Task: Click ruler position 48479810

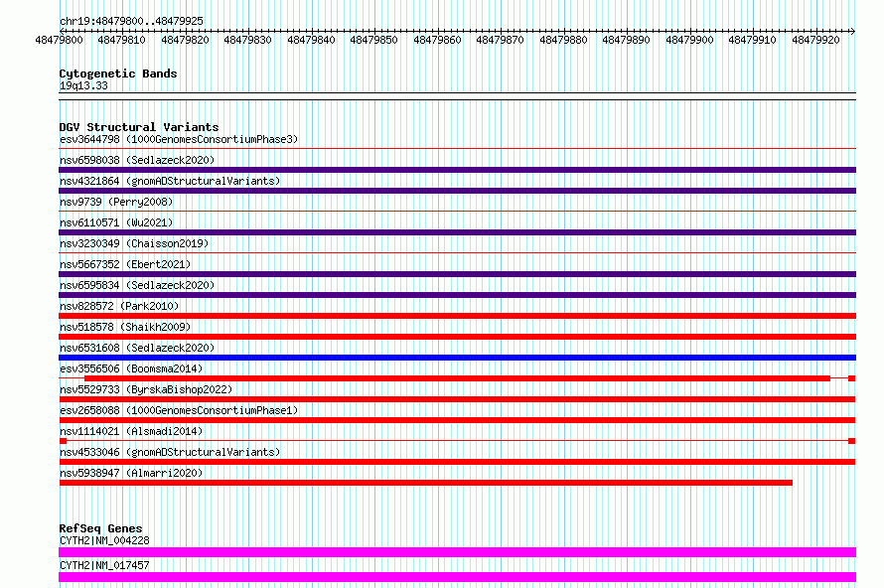Action: point(121,40)
